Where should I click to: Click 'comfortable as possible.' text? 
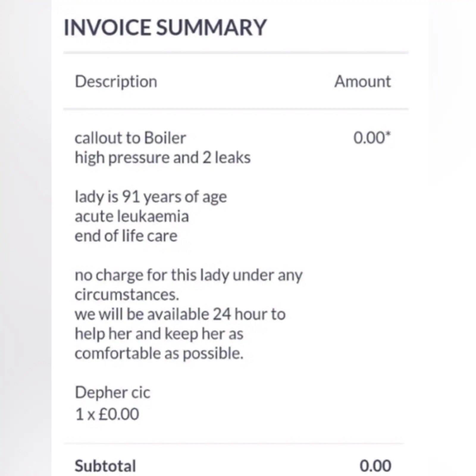click(159, 353)
